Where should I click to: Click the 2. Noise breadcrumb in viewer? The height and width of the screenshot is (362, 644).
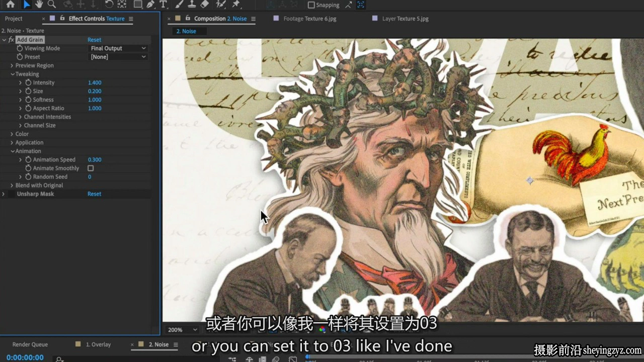pyautogui.click(x=186, y=31)
